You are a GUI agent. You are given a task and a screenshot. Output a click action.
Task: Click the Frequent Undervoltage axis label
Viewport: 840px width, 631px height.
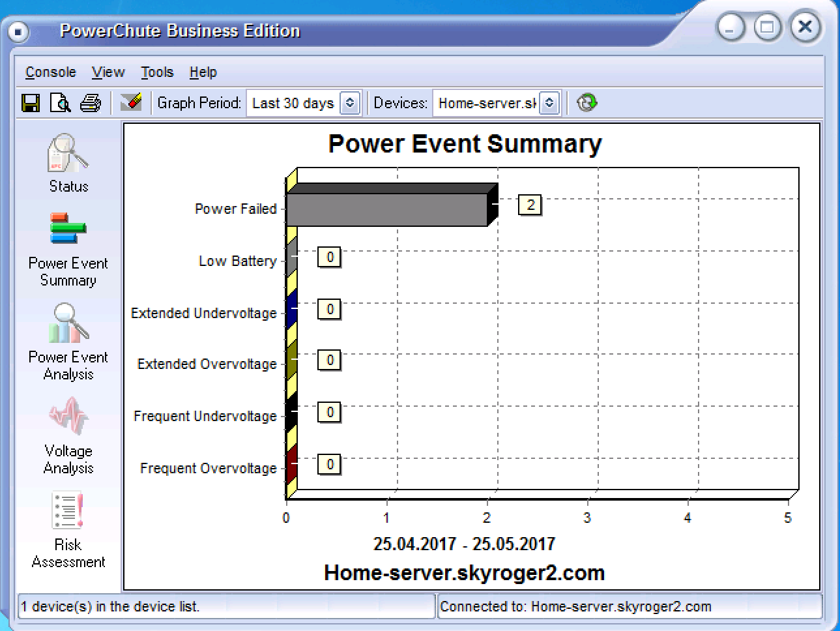coord(205,417)
